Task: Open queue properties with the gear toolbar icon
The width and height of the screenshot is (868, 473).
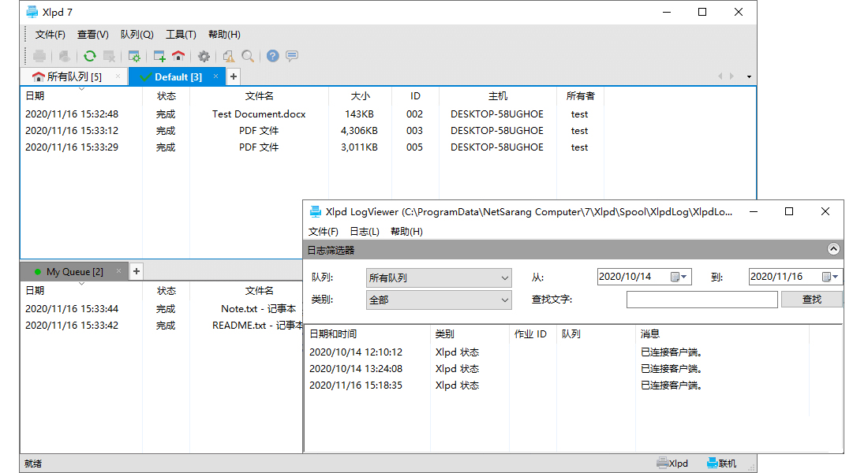Action: point(134,56)
